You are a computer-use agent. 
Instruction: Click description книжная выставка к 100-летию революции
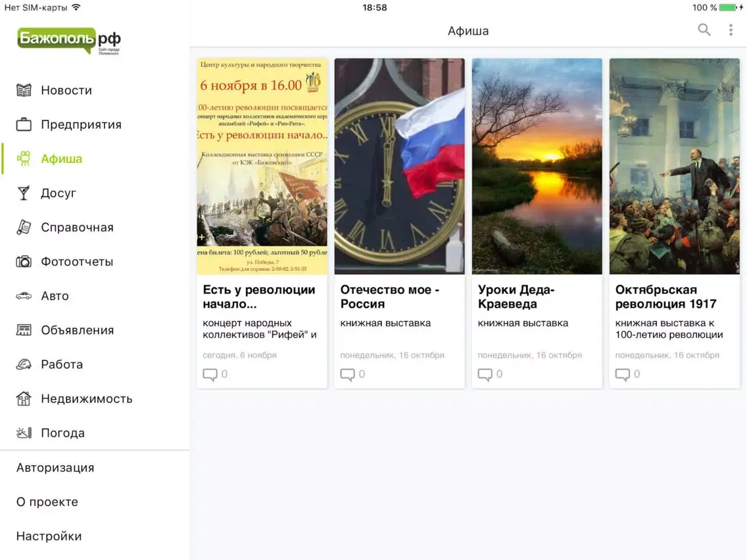coord(669,329)
